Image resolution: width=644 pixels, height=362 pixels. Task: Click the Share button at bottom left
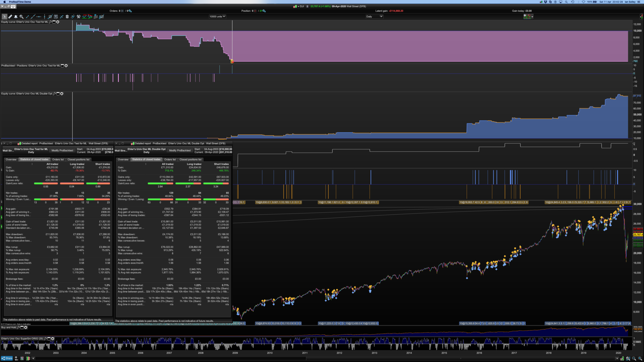coord(7,358)
